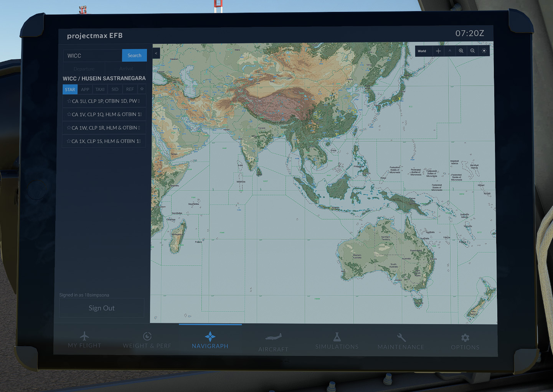This screenshot has width=553, height=392.
Task: Click the Search button
Action: tap(134, 55)
